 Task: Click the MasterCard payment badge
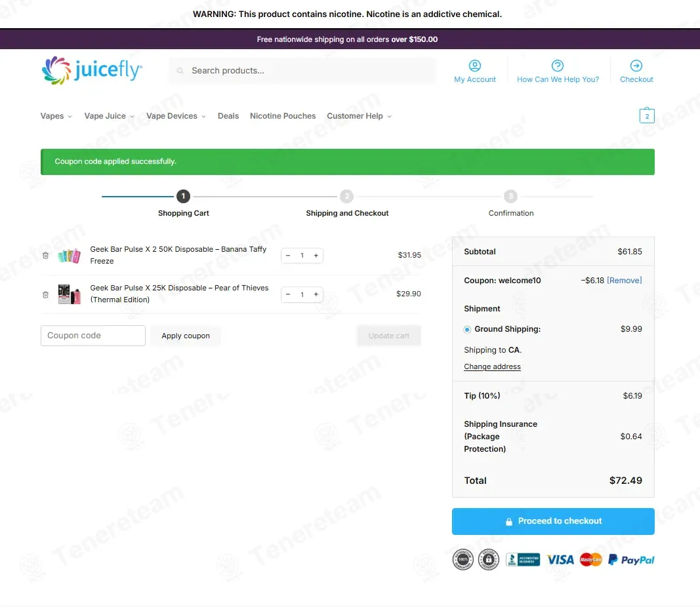point(590,559)
